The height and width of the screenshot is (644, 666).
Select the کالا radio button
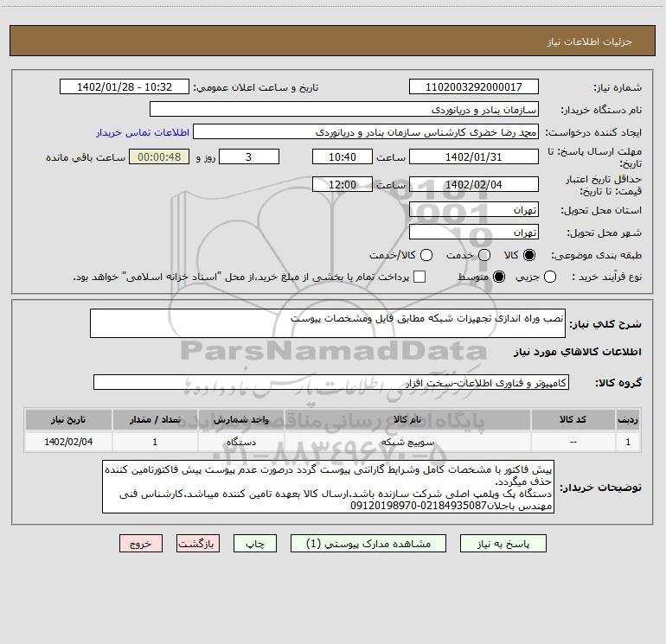tap(529, 255)
